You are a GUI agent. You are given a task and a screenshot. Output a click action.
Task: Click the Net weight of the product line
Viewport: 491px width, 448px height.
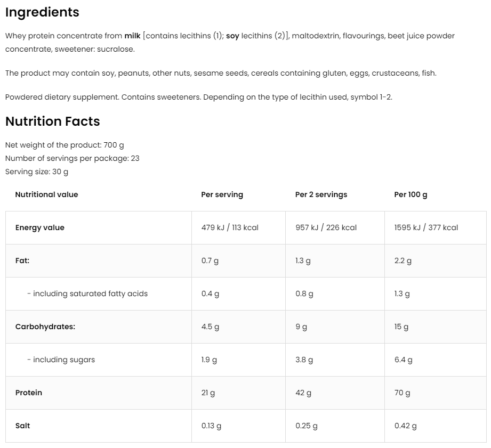tap(65, 145)
